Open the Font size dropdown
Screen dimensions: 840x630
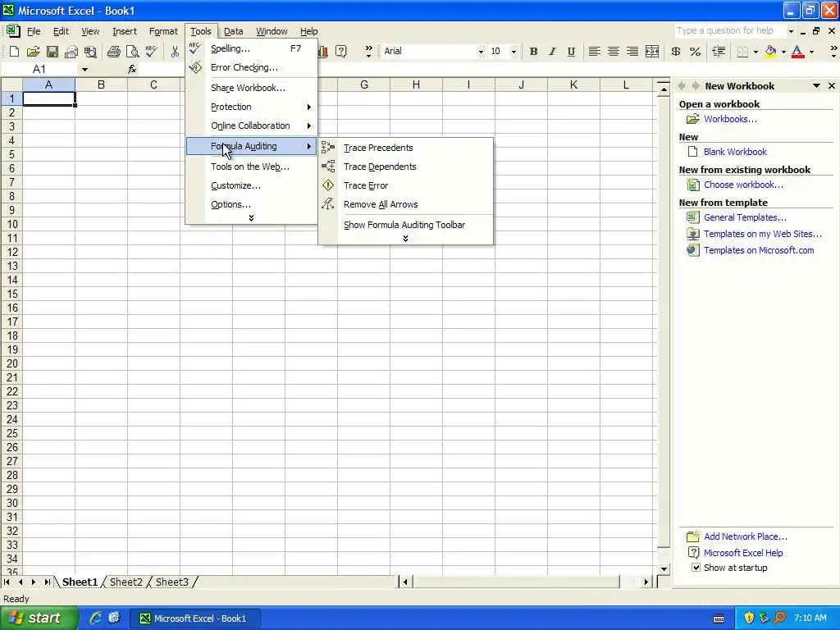[514, 52]
